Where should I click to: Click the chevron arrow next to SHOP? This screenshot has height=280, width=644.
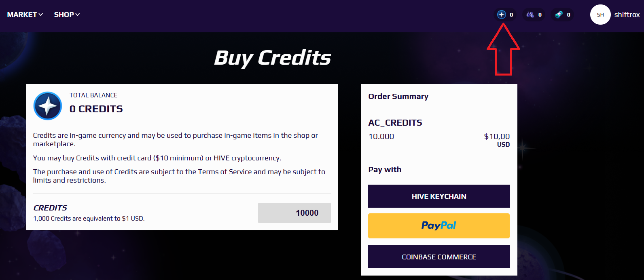tap(77, 15)
